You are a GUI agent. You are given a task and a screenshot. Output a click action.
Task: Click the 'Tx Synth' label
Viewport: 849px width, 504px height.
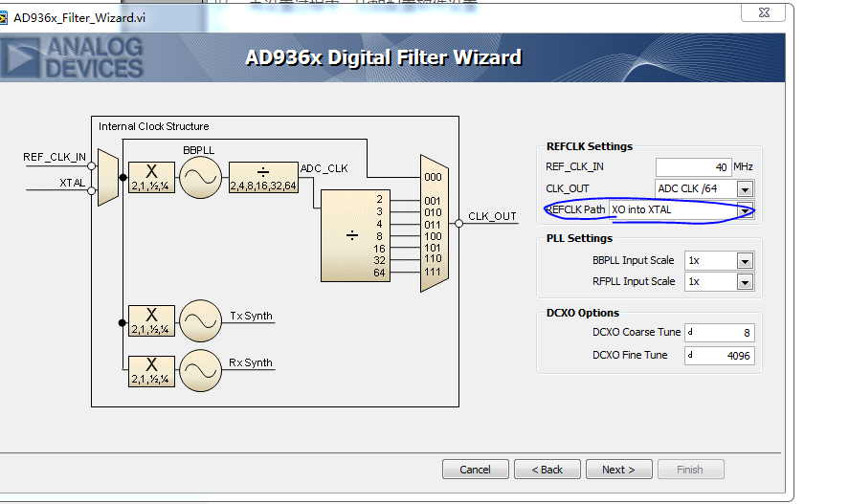click(251, 316)
